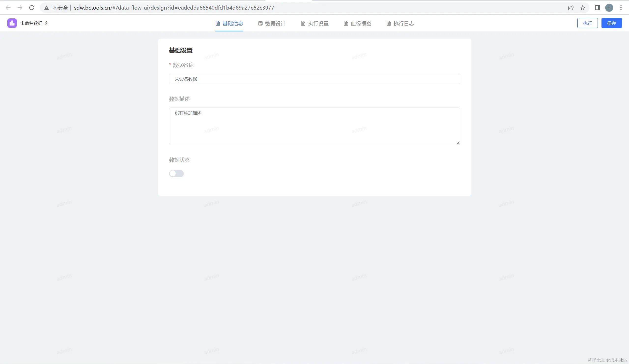Open the Chrome three-dot menu
The width and height of the screenshot is (629, 364).
pyautogui.click(x=621, y=8)
